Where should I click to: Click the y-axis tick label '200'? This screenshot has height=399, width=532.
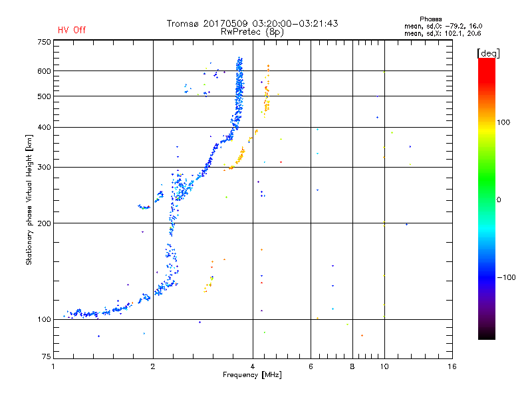point(44,223)
